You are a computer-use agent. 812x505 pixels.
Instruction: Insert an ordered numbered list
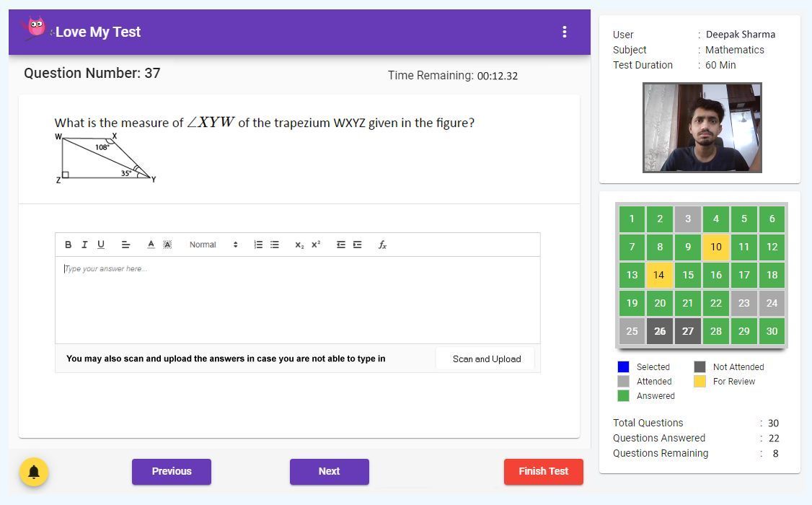click(258, 245)
